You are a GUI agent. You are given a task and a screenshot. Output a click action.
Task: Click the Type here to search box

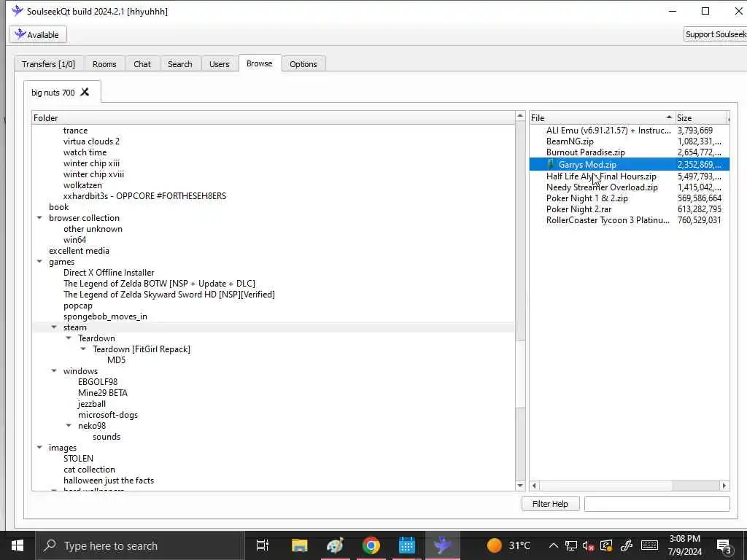point(140,545)
